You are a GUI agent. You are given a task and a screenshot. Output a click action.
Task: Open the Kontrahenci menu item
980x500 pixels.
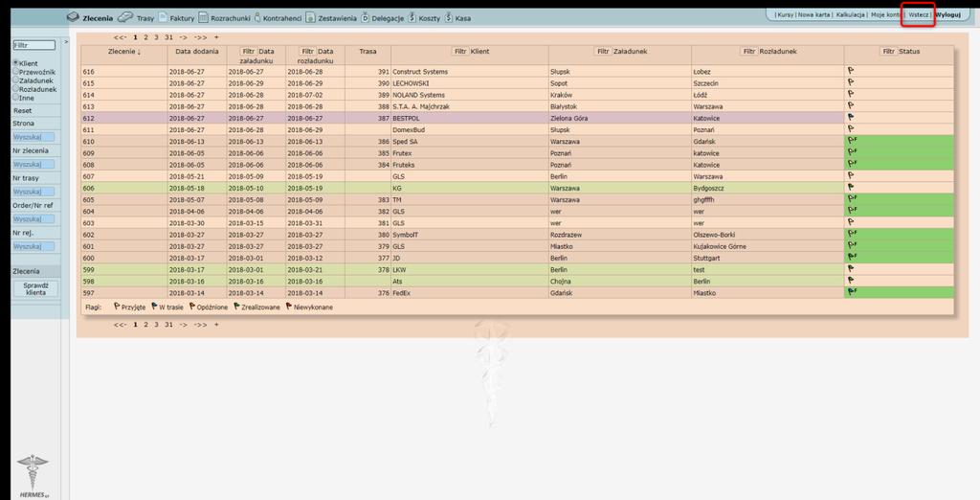(x=282, y=18)
